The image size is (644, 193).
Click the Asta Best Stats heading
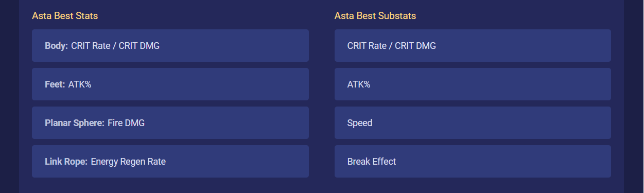65,16
